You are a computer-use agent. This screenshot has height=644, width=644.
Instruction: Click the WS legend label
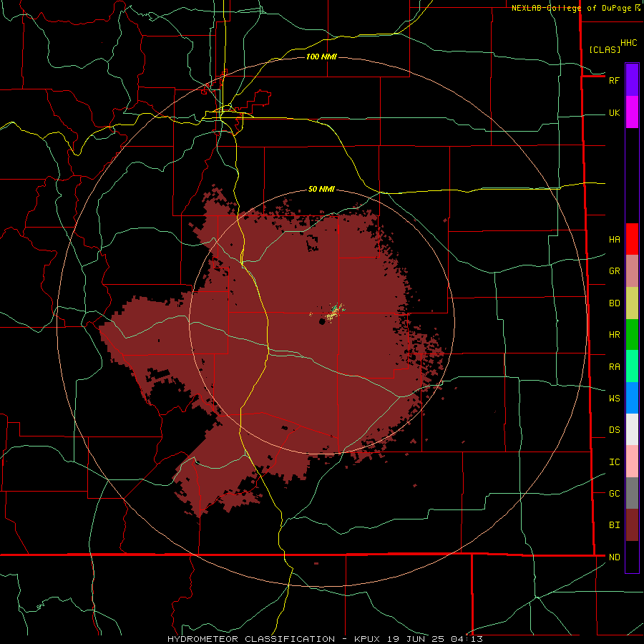coord(614,398)
